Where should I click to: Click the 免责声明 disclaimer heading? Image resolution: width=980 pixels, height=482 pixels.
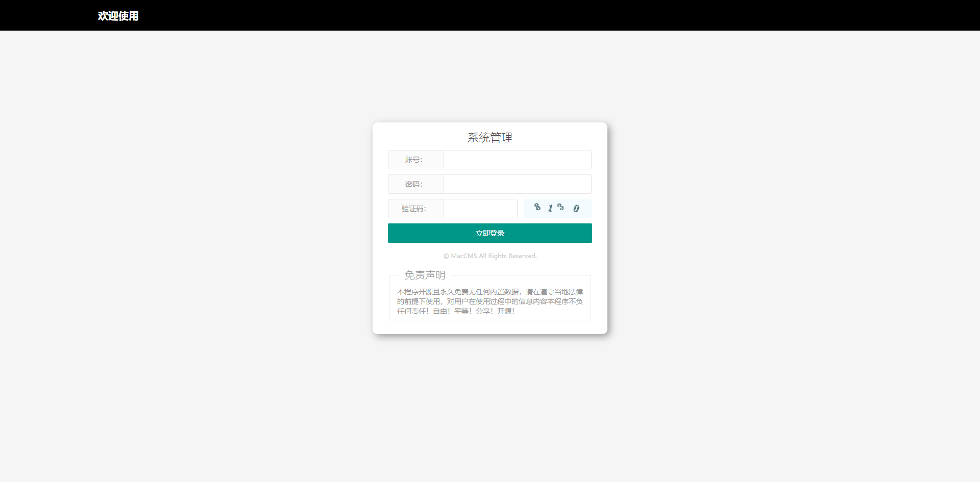coord(425,275)
